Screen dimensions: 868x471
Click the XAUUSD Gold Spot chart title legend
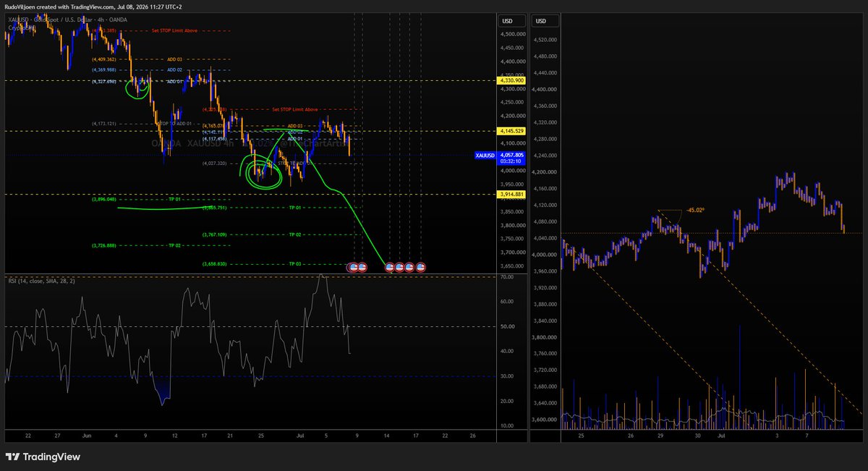pos(68,20)
